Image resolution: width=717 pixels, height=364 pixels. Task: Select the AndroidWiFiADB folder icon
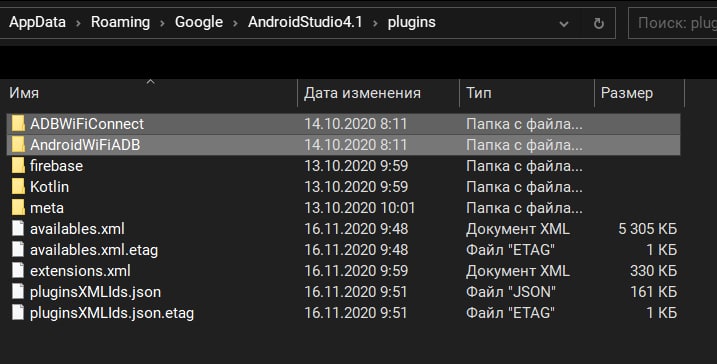coord(18,145)
